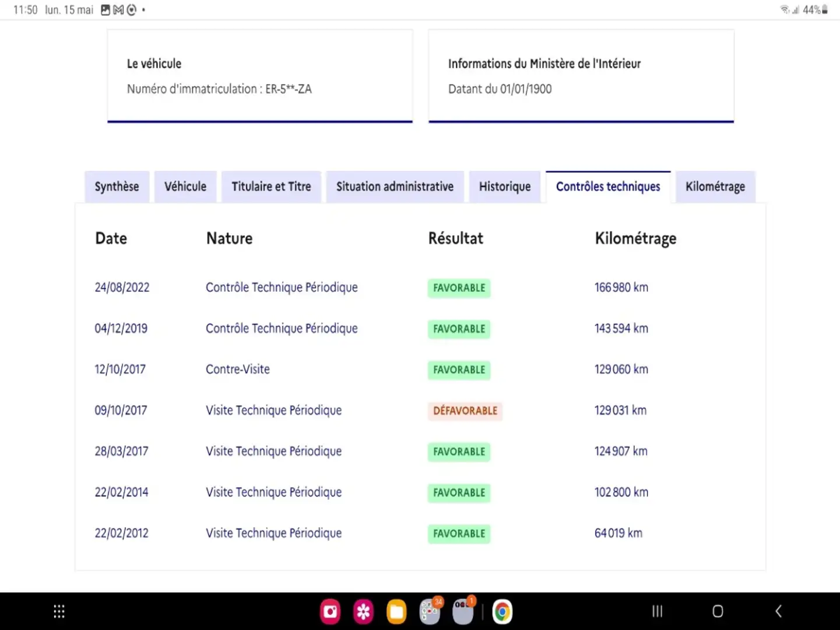
Task: Open the app folder with 34 badge
Action: [x=430, y=611]
